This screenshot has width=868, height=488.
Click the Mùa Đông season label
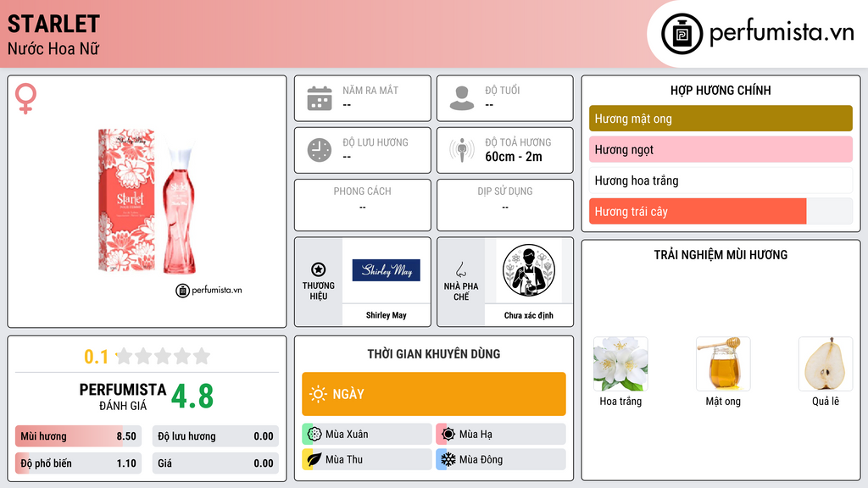[481, 459]
